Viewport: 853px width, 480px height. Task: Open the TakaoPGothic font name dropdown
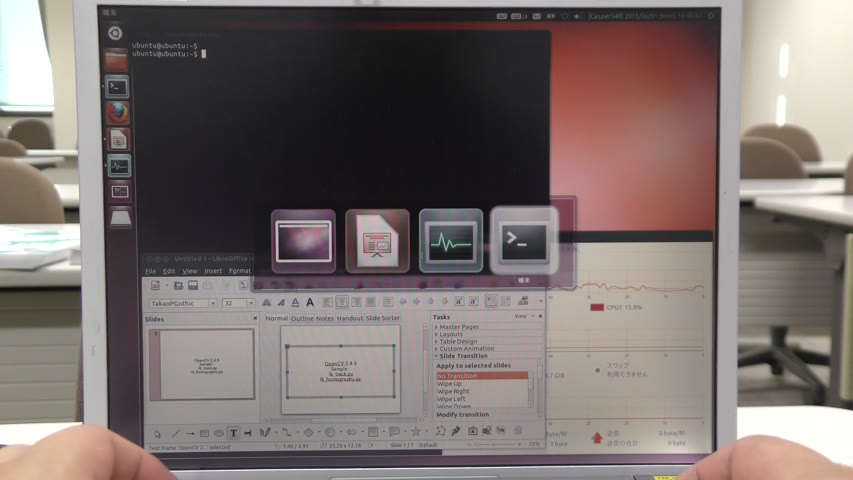click(213, 303)
